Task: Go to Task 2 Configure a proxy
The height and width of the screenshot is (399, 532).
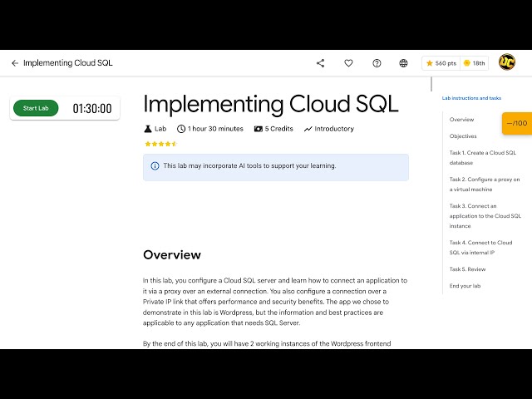Action: [x=485, y=185]
